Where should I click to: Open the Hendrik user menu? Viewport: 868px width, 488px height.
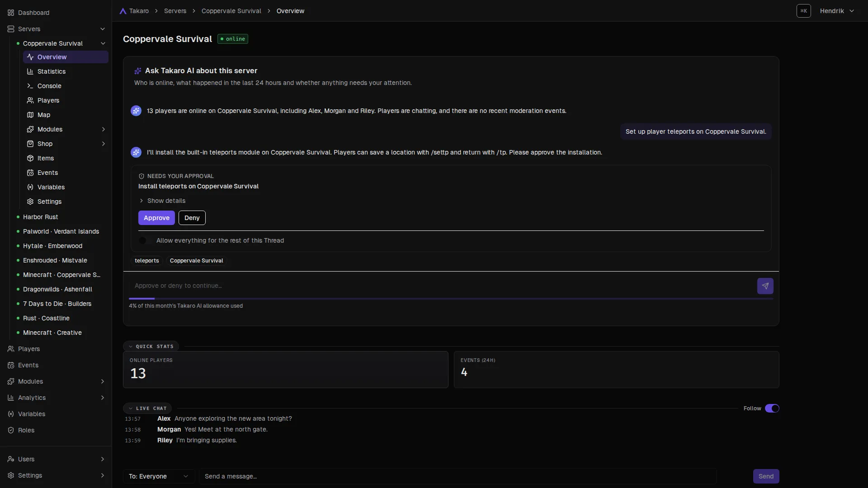[837, 11]
